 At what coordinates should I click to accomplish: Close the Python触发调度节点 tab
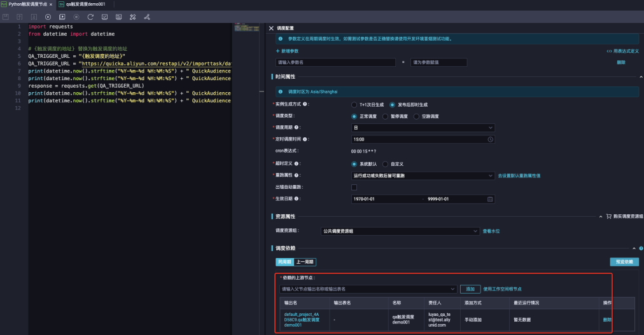point(51,4)
